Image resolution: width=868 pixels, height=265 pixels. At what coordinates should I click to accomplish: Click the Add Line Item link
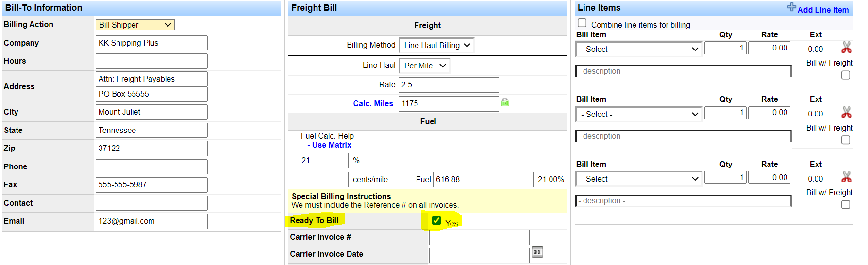click(x=823, y=10)
